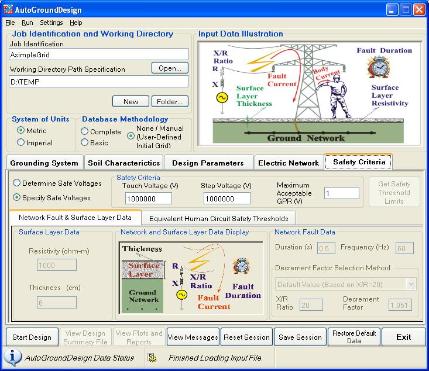The width and height of the screenshot is (429, 371).
Task: Expand Decrement Factor Selection Method dropdown
Action: coord(411,284)
